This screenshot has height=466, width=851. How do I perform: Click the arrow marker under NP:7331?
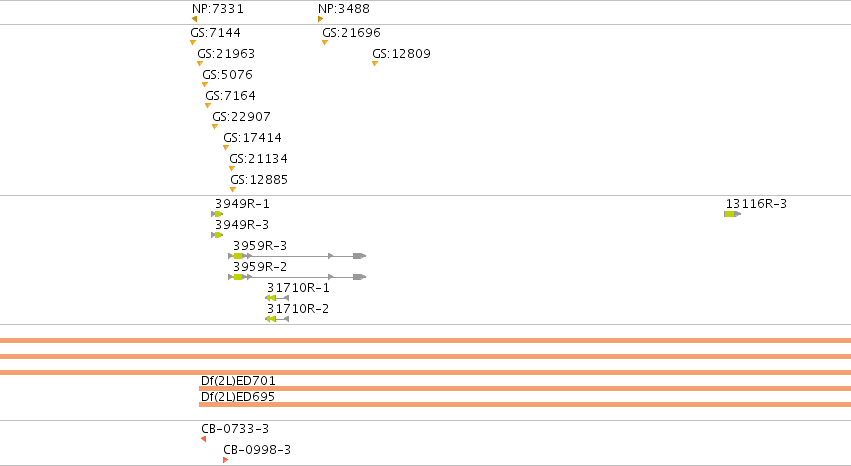(194, 19)
